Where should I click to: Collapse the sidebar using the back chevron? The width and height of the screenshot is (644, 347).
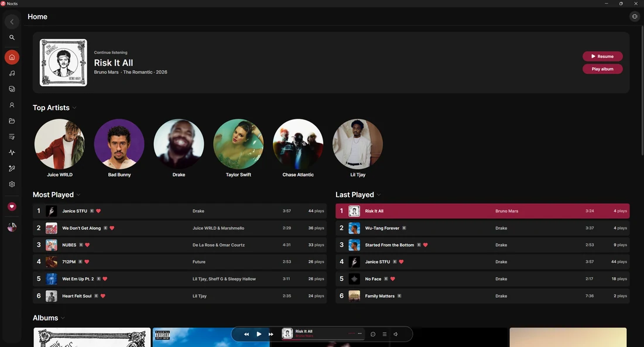(x=12, y=22)
